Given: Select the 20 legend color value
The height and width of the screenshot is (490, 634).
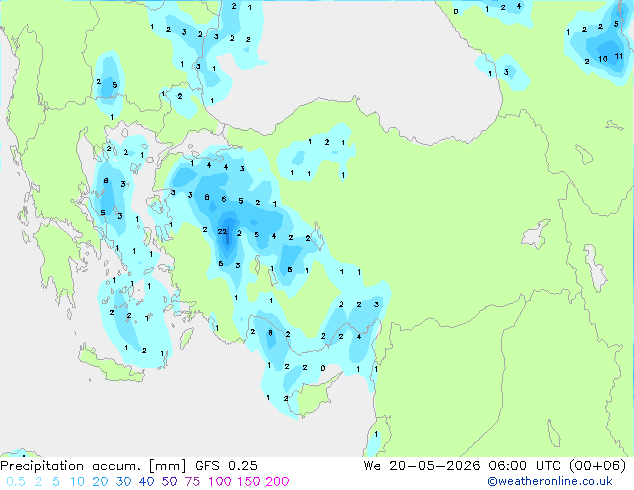Looking at the screenshot, I should tap(100, 482).
